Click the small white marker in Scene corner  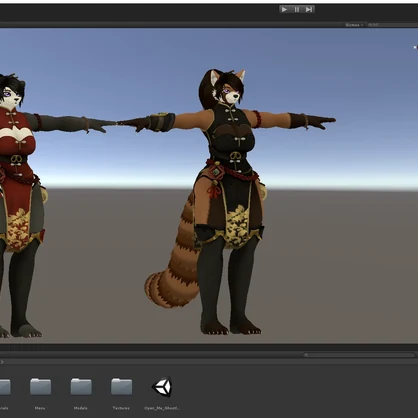415,47
